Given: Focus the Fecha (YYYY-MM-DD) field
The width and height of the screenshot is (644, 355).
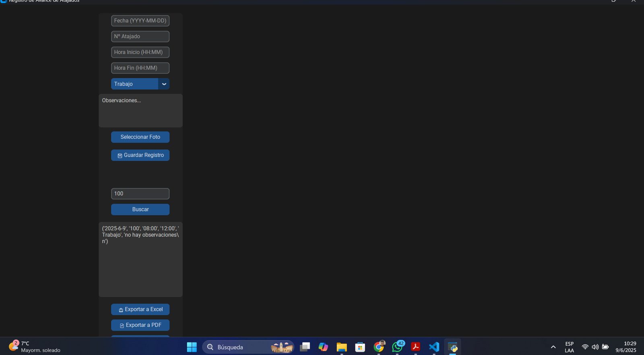Looking at the screenshot, I should [x=140, y=21].
